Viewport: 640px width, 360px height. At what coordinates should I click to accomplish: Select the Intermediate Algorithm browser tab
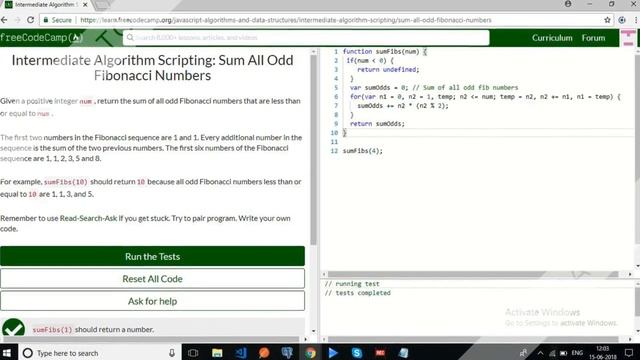click(45, 5)
